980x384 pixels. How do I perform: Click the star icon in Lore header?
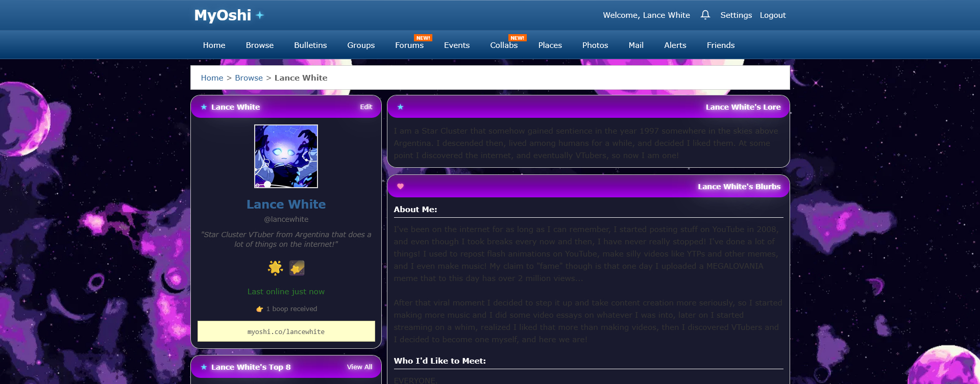pyautogui.click(x=400, y=107)
